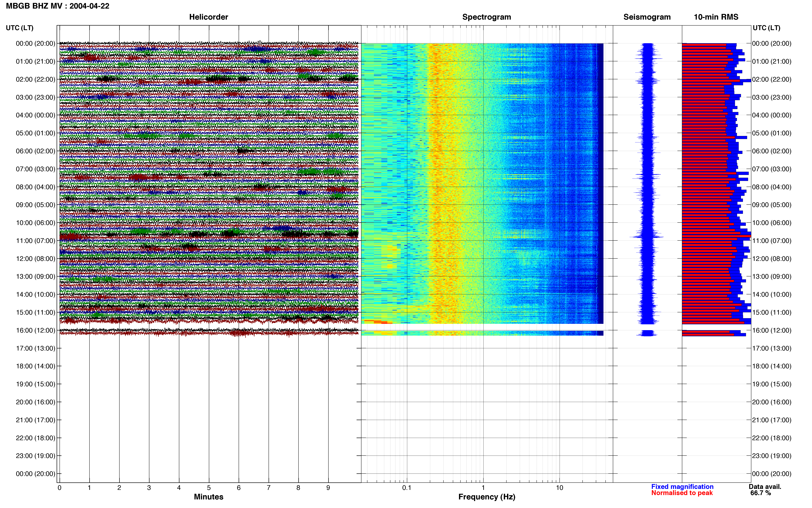Click spectrogram frequency tick '10'
Image resolution: width=812 pixels, height=508 pixels.
point(559,488)
